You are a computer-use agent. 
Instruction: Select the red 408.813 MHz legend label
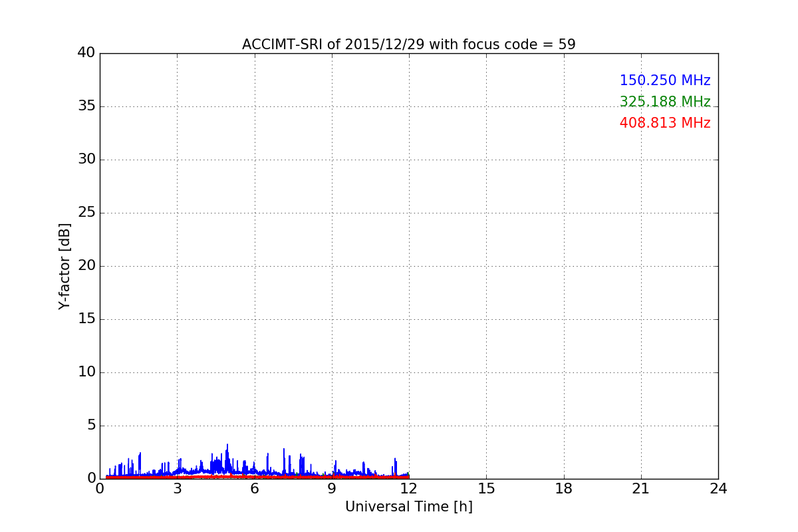click(x=665, y=123)
